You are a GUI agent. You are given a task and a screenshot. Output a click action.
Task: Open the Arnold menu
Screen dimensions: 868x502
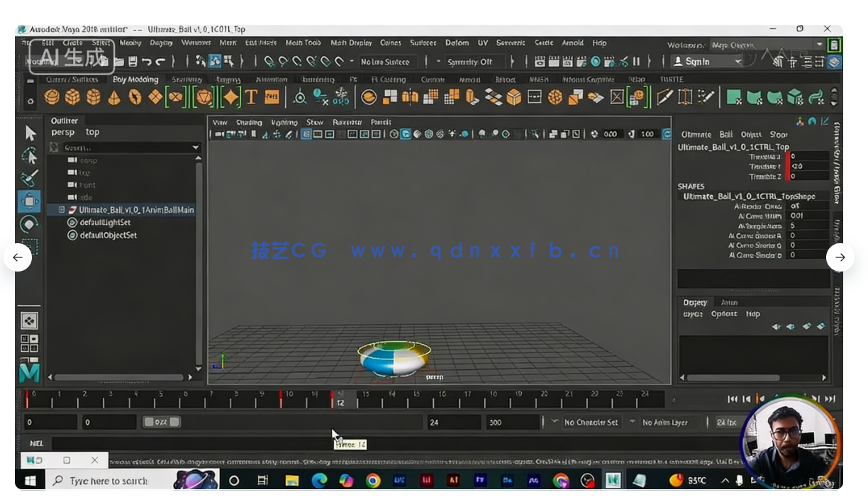(572, 43)
